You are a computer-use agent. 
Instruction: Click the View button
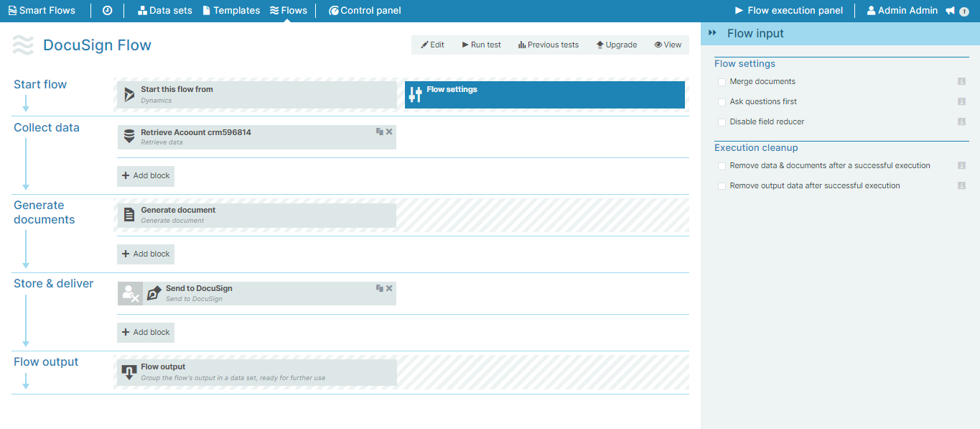pyautogui.click(x=668, y=45)
